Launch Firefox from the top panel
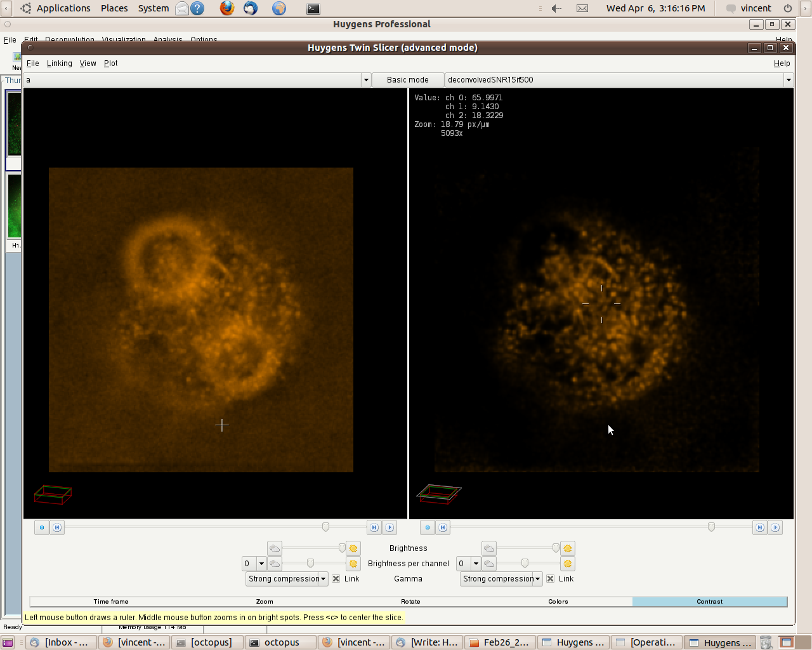This screenshot has width=812, height=650. [226, 8]
